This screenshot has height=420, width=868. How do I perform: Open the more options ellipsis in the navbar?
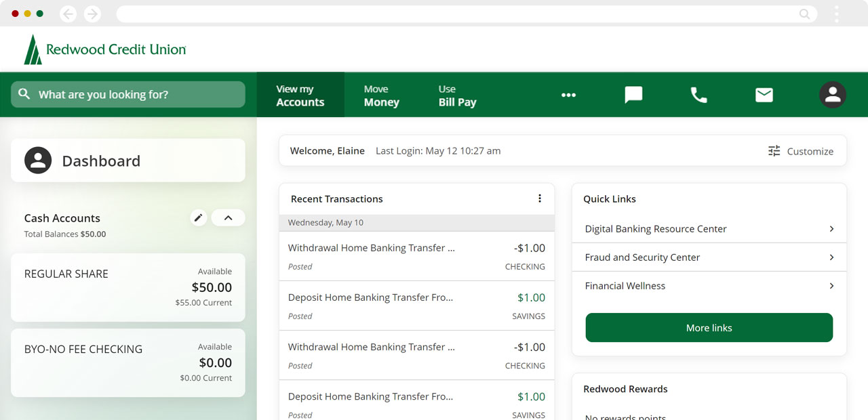(x=568, y=95)
